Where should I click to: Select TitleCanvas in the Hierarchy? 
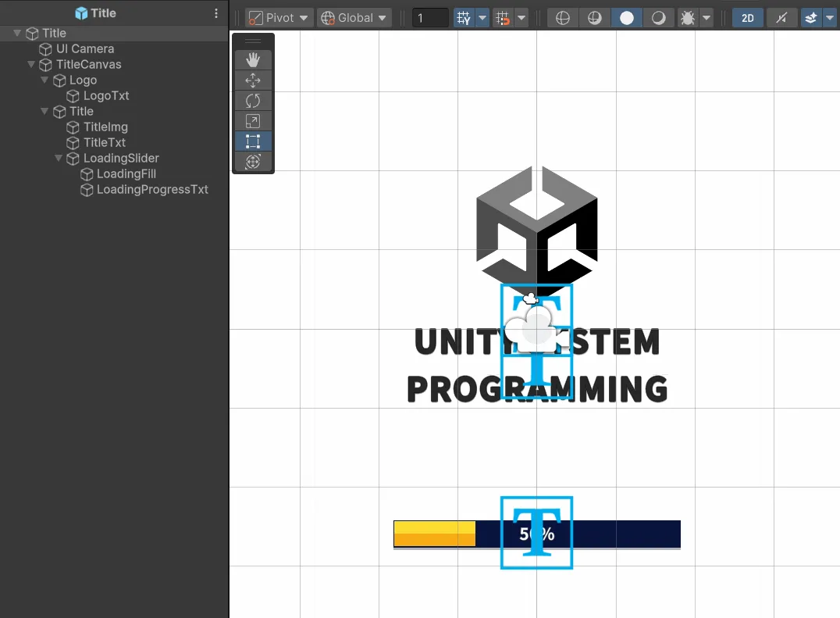114,64
